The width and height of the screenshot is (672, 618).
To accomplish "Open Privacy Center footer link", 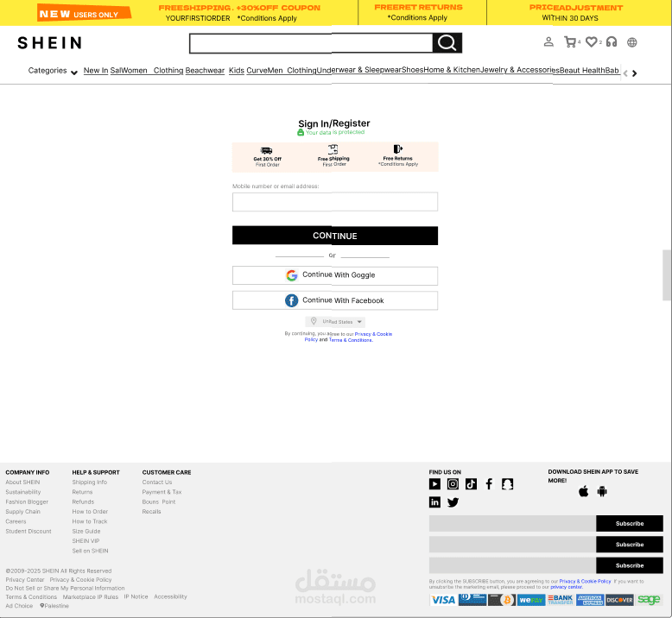I will click(25, 579).
